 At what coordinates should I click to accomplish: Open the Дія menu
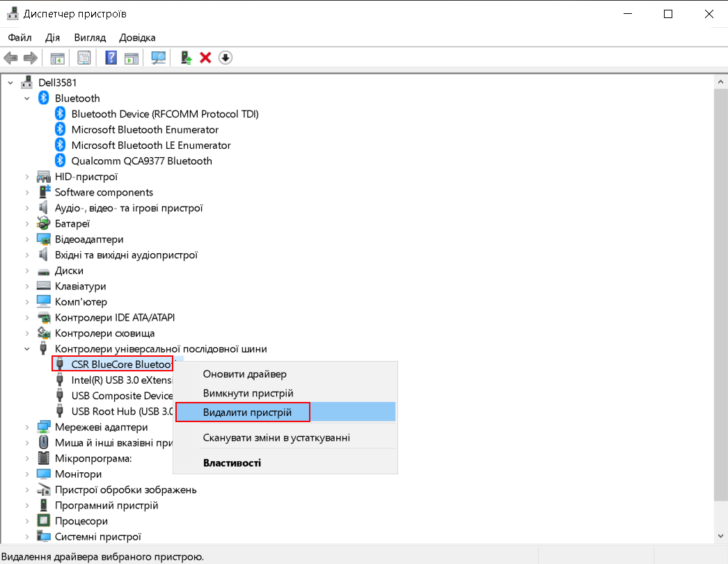52,38
